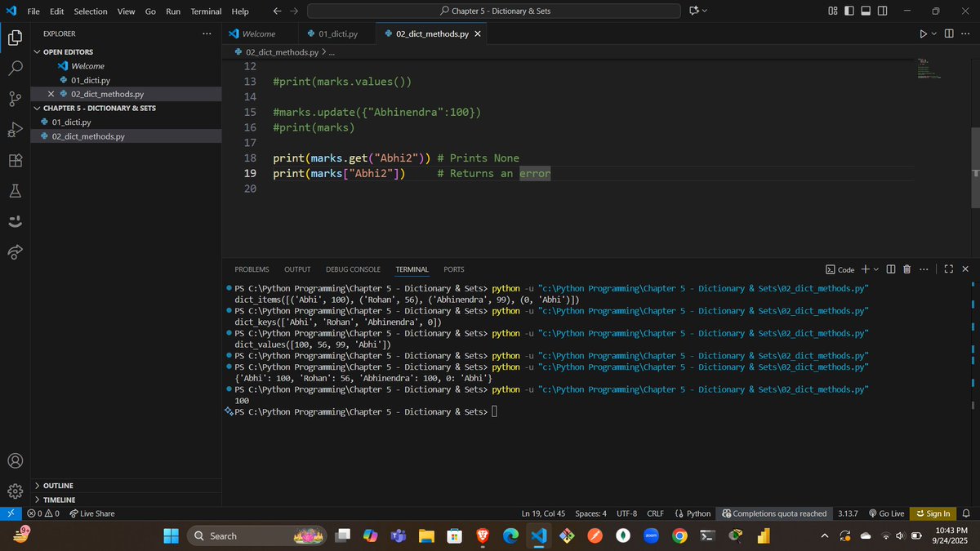The height and width of the screenshot is (551, 980).
Task: Open the Edit menu
Action: point(56,11)
